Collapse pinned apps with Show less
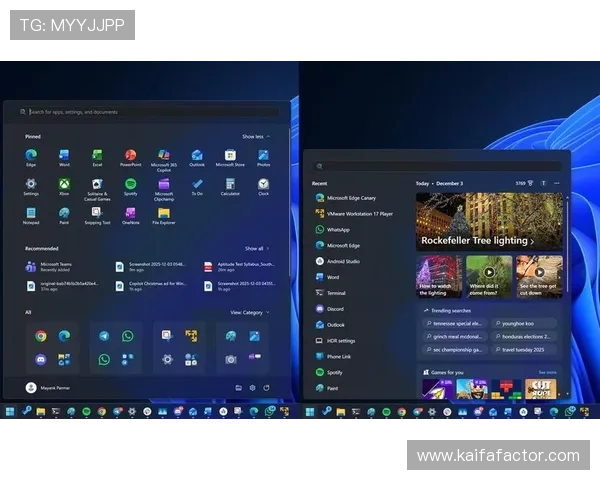Viewport: 600px width, 480px height. pos(255,136)
